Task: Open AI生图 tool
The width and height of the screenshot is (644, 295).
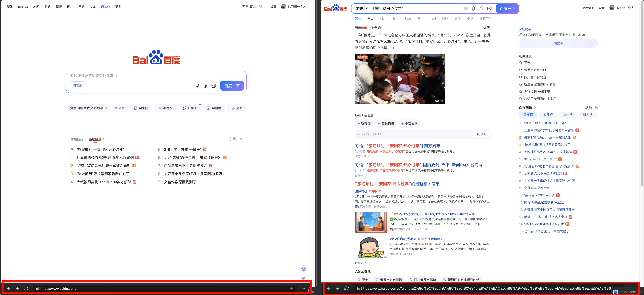Action: click(141, 108)
